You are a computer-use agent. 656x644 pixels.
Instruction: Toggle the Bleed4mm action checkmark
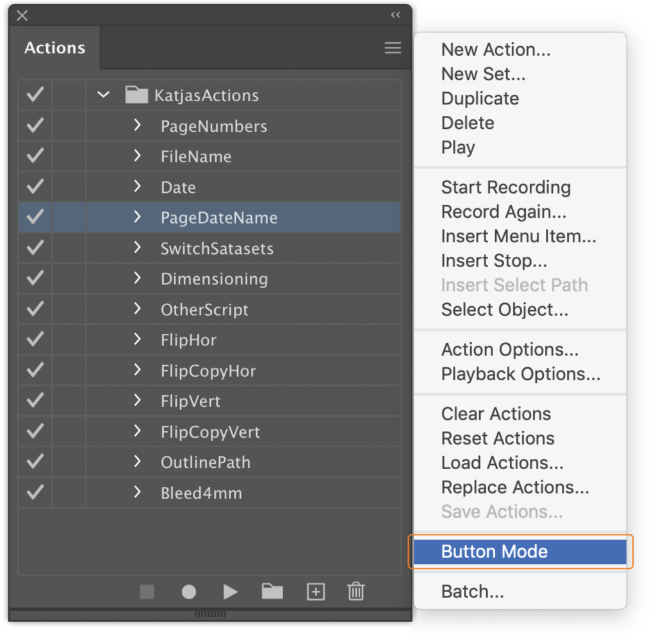(x=34, y=493)
